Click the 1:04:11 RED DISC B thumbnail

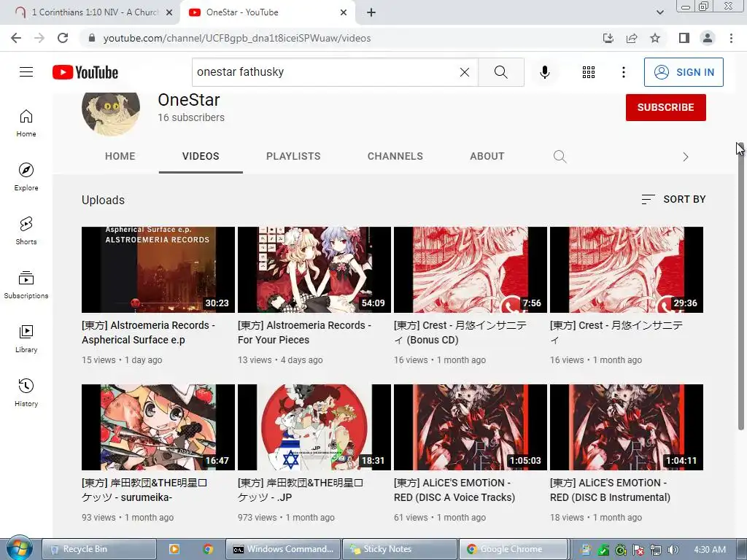coord(627,427)
